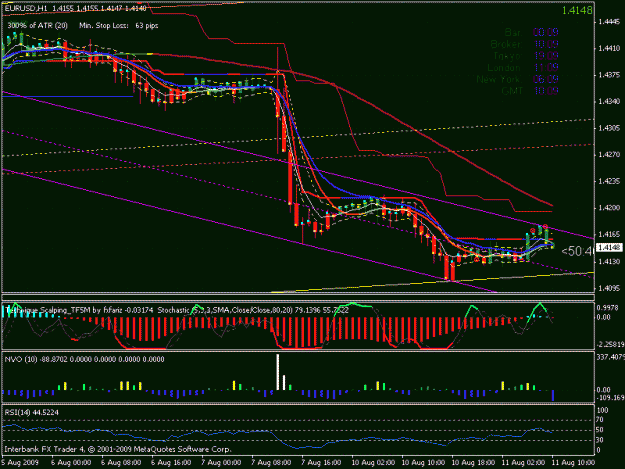The image size is (625, 469).
Task: Select the '300% of ATR (20)' label
Action: pyautogui.click(x=37, y=26)
